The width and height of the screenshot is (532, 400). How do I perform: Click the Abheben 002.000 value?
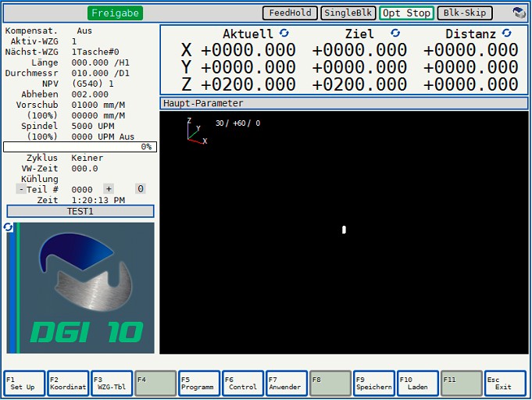(90, 95)
